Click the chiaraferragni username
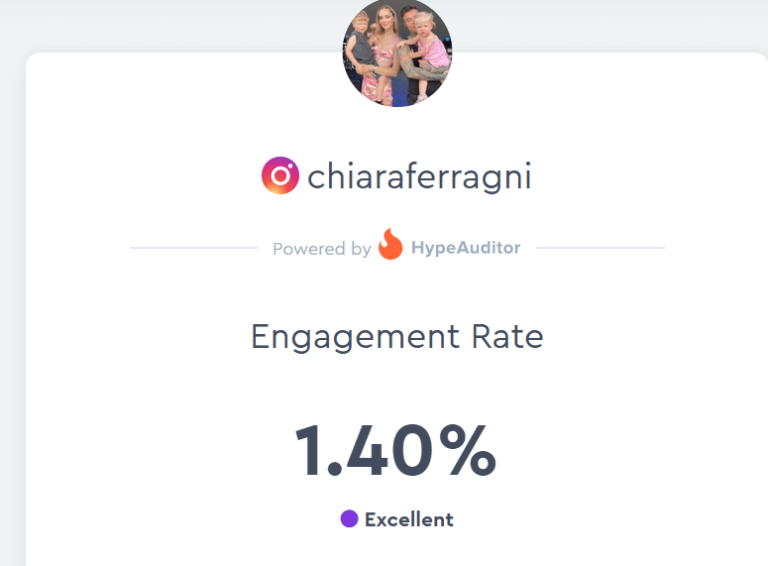Screen dimensions: 768x566 [419, 176]
